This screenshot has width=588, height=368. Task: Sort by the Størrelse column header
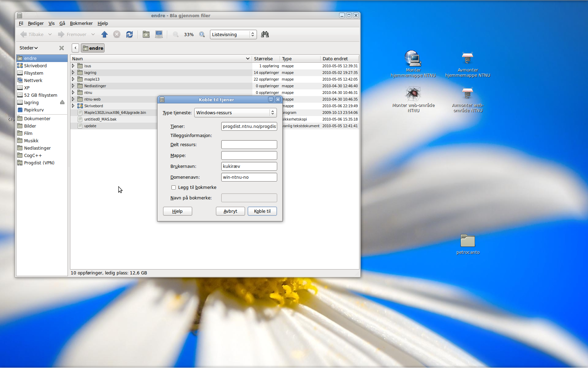point(266,59)
